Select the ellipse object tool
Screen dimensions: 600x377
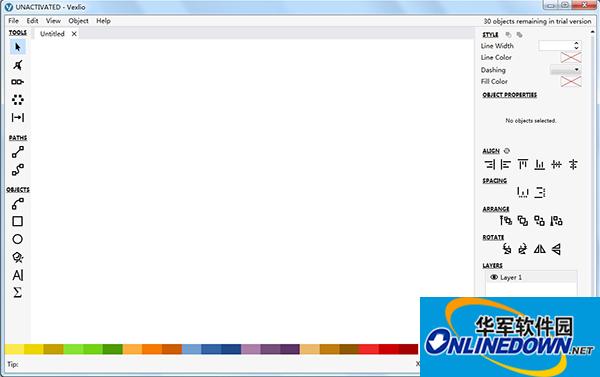click(x=18, y=239)
